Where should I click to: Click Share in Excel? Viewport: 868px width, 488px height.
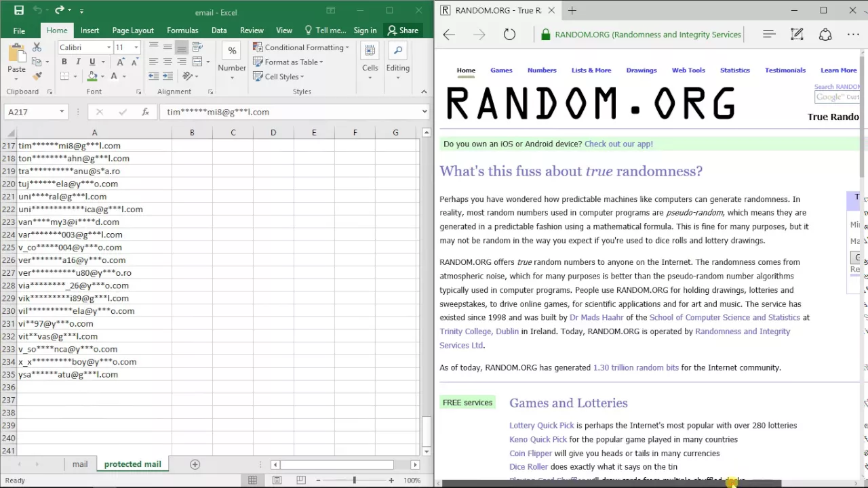coord(403,30)
